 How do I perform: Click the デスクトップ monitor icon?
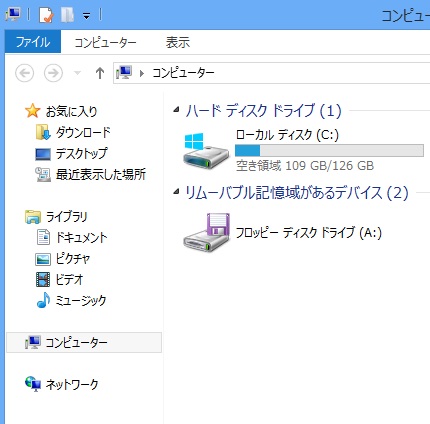pos(43,154)
